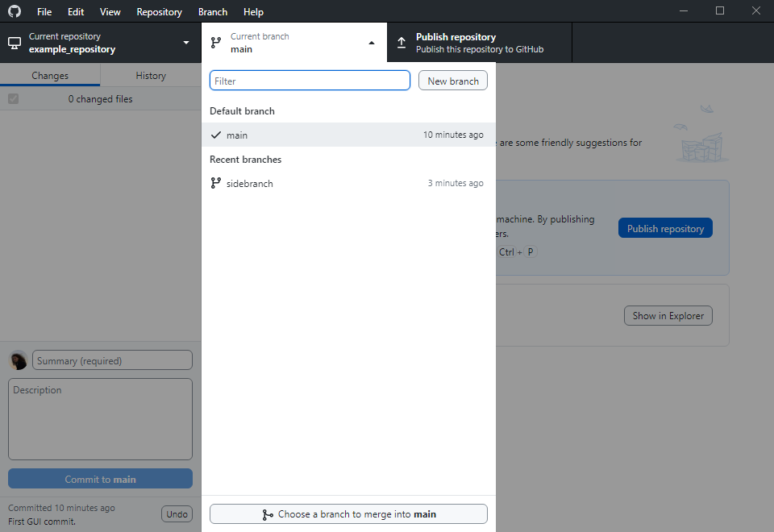Click the Summary (required) field

(x=113, y=360)
